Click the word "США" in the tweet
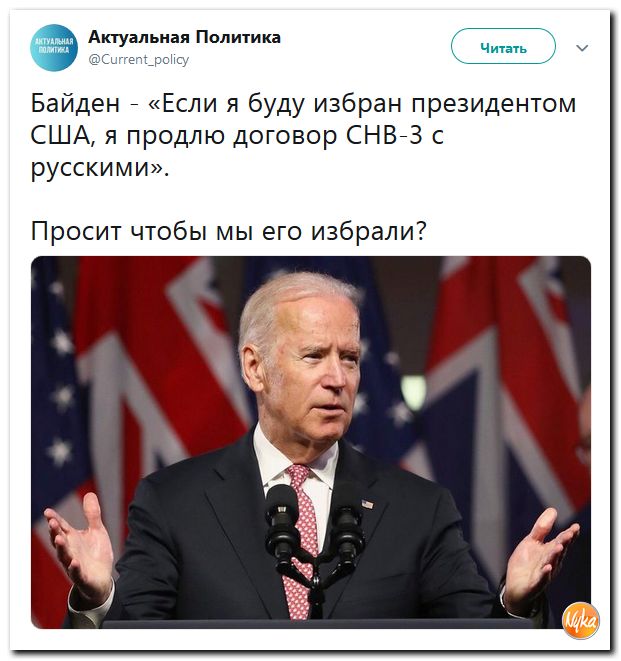The height and width of the screenshot is (661, 621). [61, 136]
